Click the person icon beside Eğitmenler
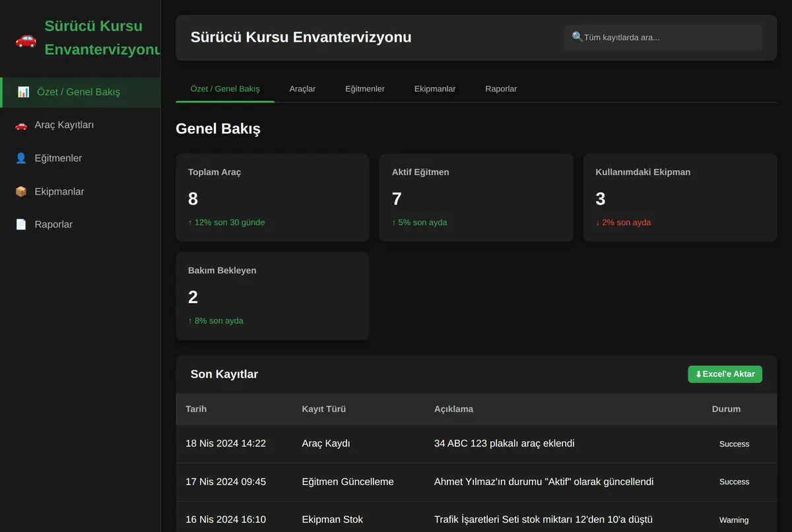792x532 pixels. tap(21, 158)
